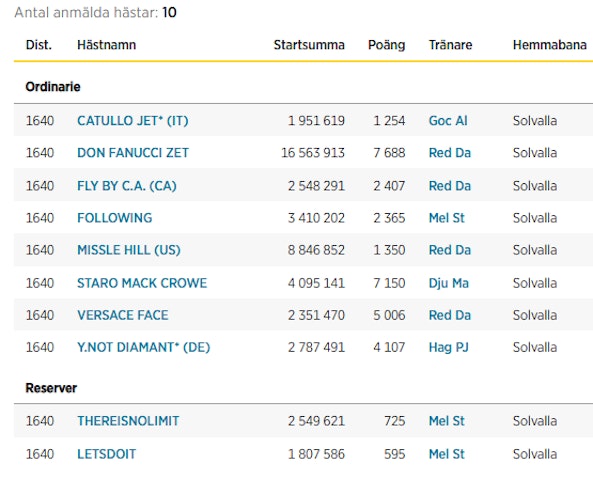The width and height of the screenshot is (593, 479).
Task: Open the Y.NOT DIAMANT* (DE) link
Action: coord(143,347)
